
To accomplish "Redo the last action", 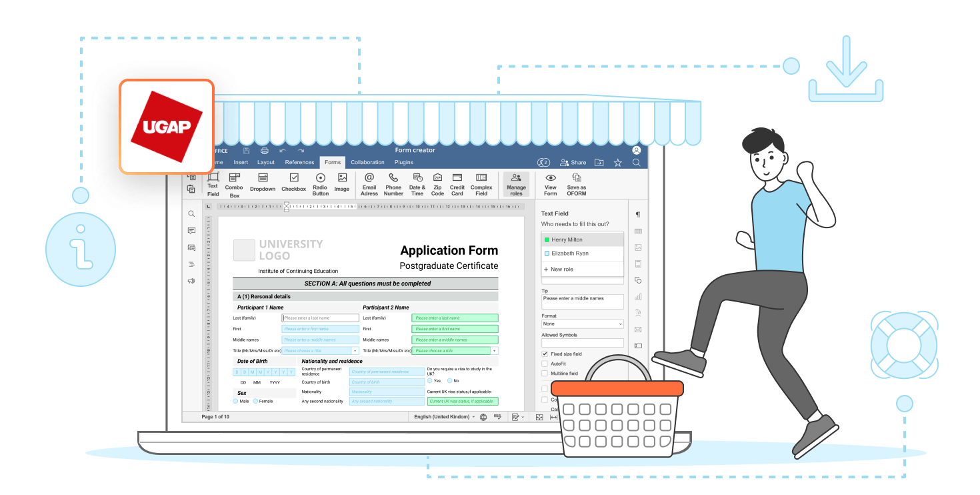I will click(x=301, y=151).
